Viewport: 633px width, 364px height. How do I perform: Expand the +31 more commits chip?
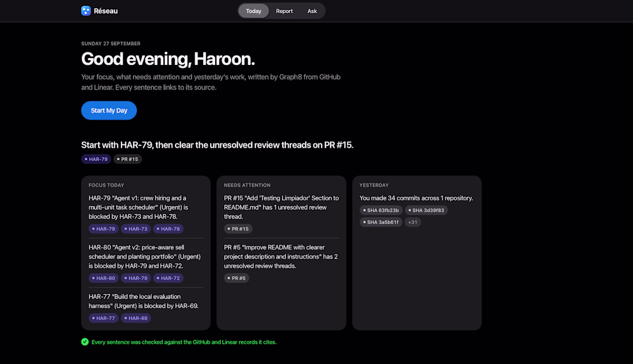(x=413, y=222)
